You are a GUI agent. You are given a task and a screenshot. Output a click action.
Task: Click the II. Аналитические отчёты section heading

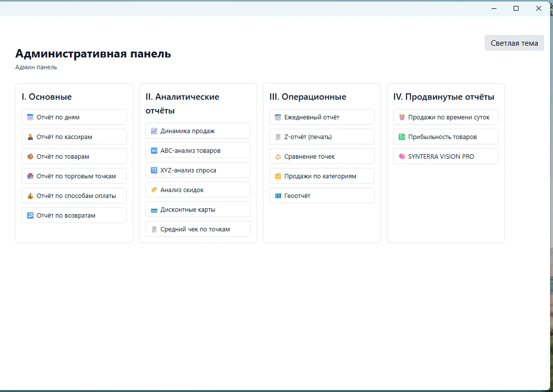pos(182,104)
